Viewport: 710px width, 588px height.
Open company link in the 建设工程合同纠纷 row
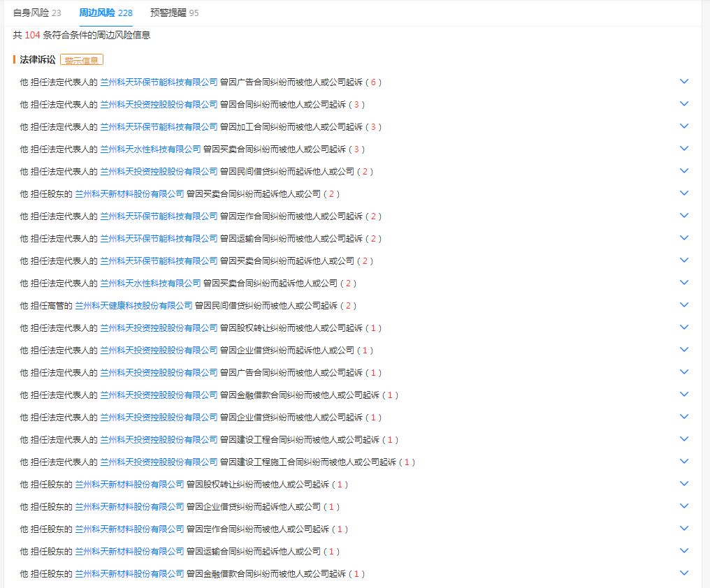click(159, 439)
